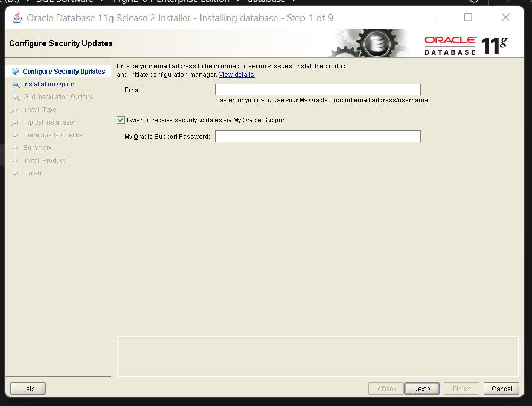532x406 pixels.
Task: Click the Email field label
Action: (x=134, y=90)
